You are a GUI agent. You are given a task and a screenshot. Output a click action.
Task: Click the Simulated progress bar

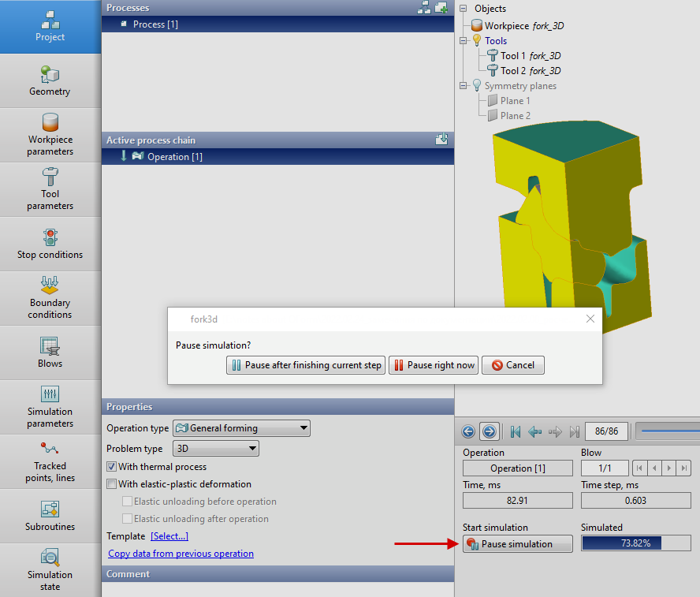(635, 543)
